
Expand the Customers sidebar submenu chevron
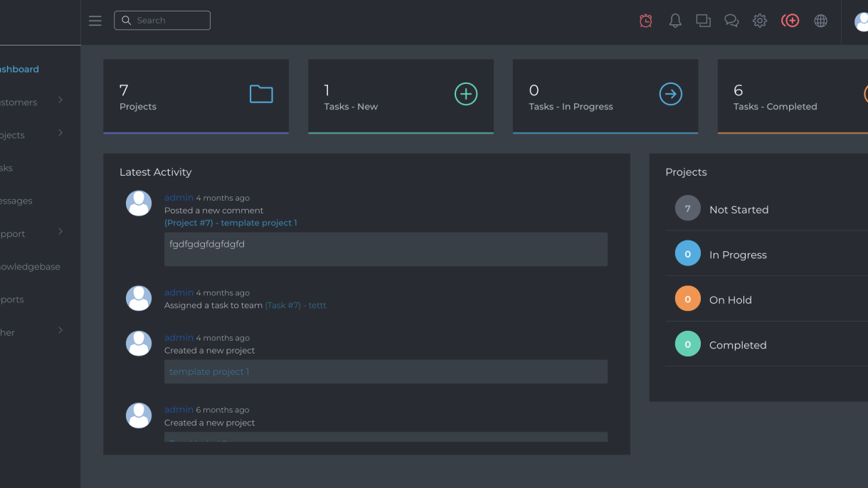coord(60,100)
